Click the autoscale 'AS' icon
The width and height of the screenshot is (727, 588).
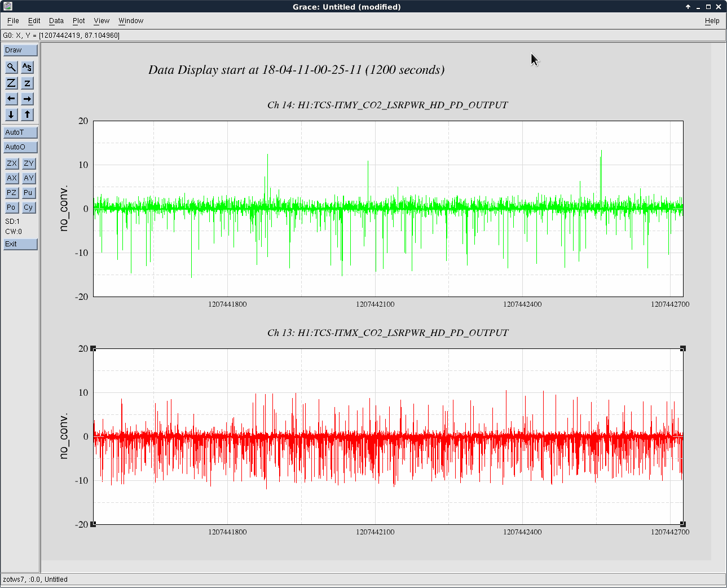[27, 68]
